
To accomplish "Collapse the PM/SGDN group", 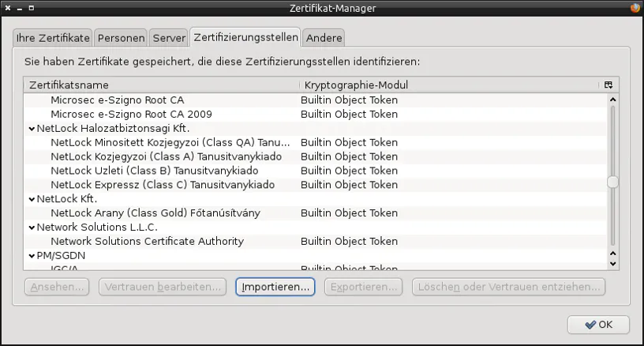I will coord(32,256).
